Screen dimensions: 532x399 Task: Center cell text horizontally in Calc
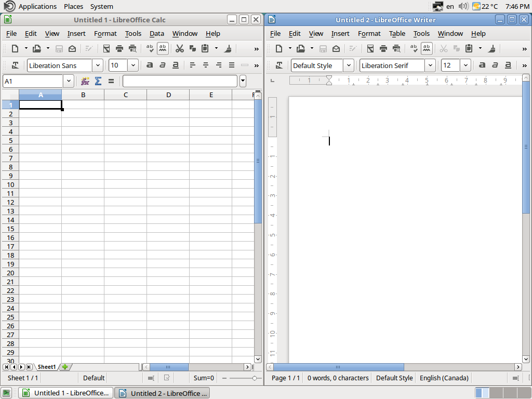coord(206,65)
